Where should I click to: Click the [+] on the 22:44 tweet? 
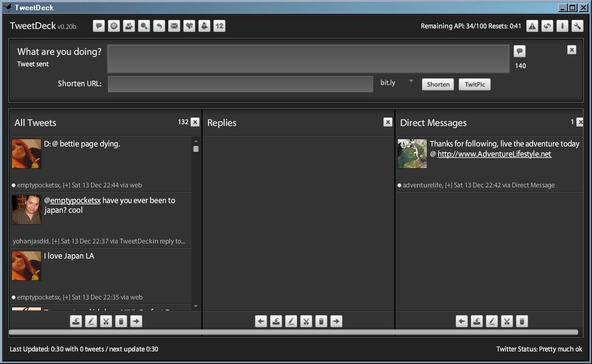pos(66,185)
